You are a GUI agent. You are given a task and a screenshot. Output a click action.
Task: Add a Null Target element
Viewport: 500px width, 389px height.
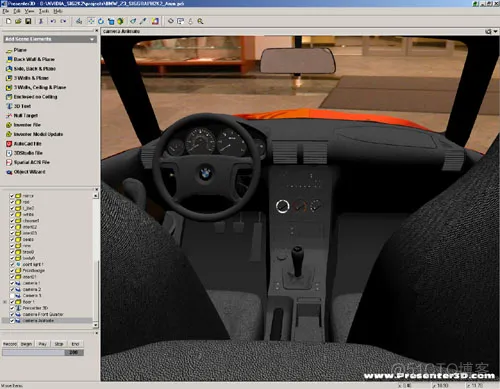(22, 115)
